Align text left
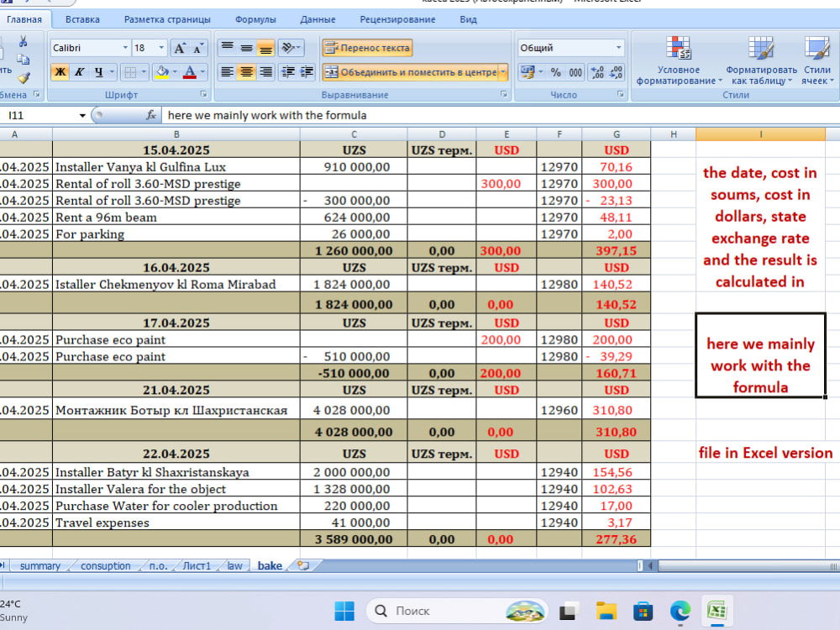 tap(227, 71)
